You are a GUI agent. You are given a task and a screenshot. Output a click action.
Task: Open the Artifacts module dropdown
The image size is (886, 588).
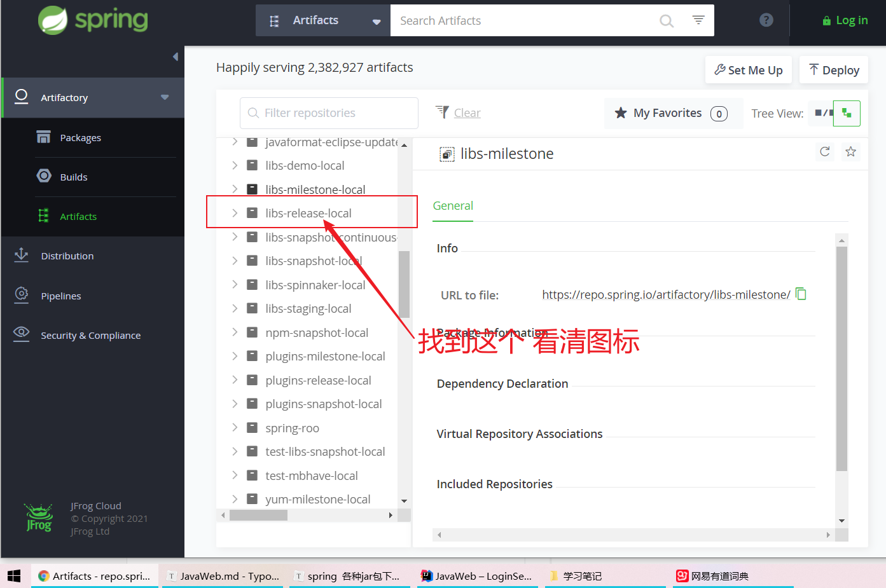376,20
